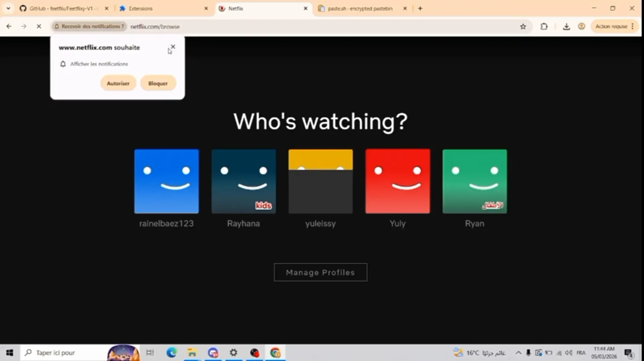Click the rainelbaez123 profile name
This screenshot has height=361, width=644.
pos(166,224)
